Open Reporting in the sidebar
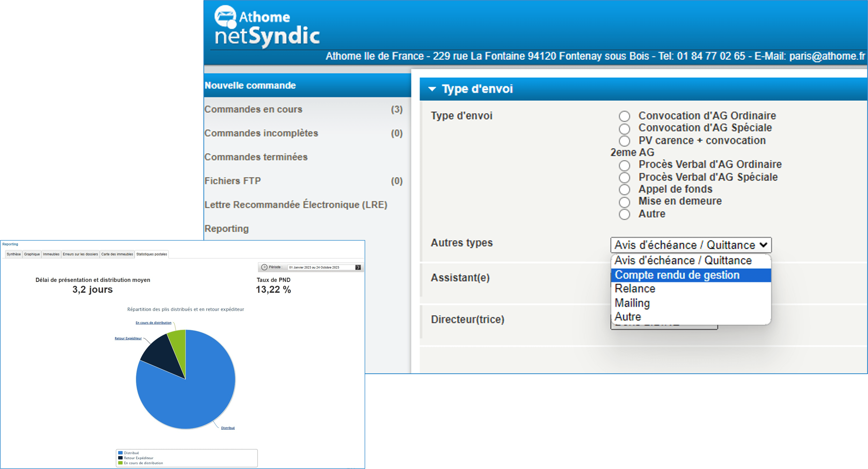The height and width of the screenshot is (469, 868). (226, 229)
